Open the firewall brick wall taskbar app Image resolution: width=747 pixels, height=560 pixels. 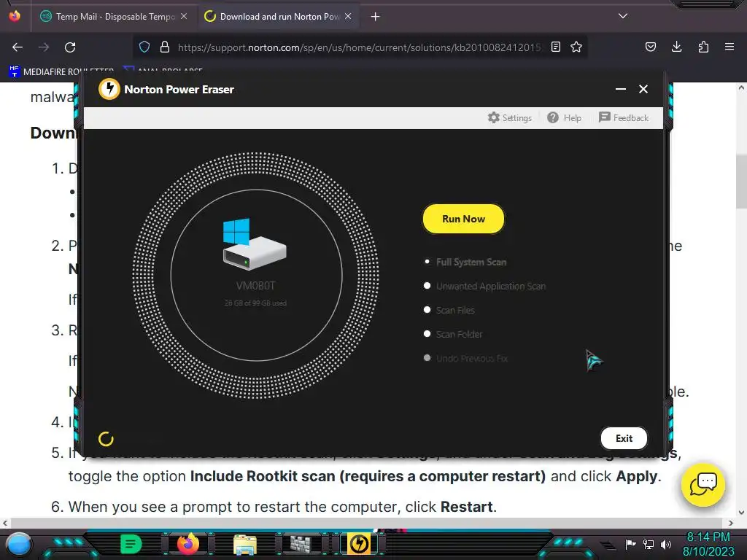(x=301, y=544)
